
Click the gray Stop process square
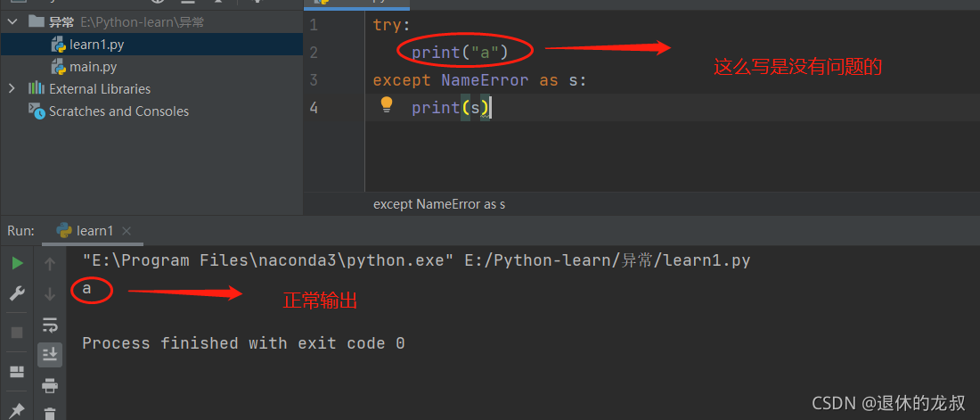[x=18, y=333]
